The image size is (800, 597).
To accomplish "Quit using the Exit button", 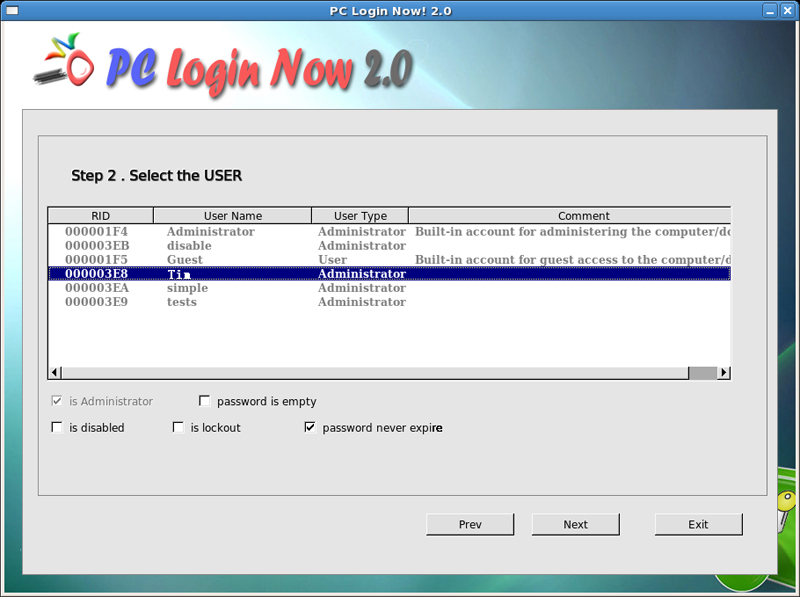I will [698, 525].
